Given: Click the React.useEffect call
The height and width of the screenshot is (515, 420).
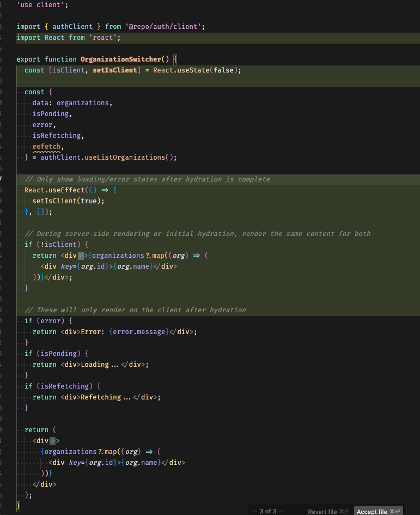Looking at the screenshot, I should pos(51,190).
